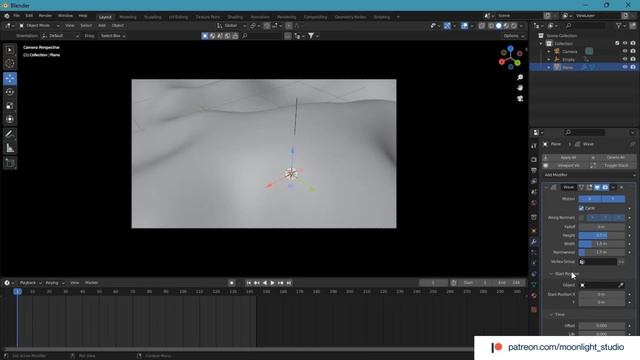This screenshot has height=360, width=640.
Task: Open the Modifier properties wrench tab
Action: click(534, 242)
